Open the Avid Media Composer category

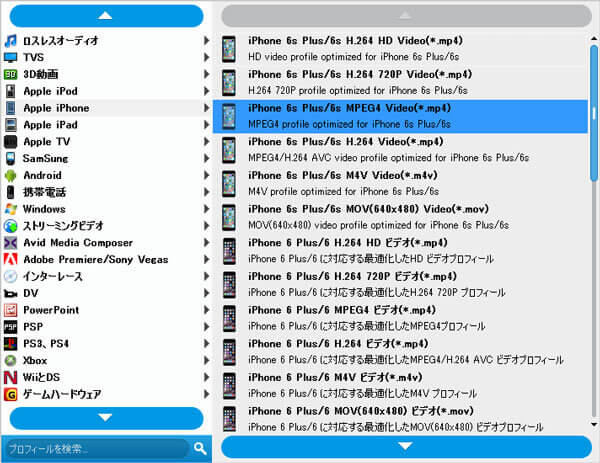point(106,243)
